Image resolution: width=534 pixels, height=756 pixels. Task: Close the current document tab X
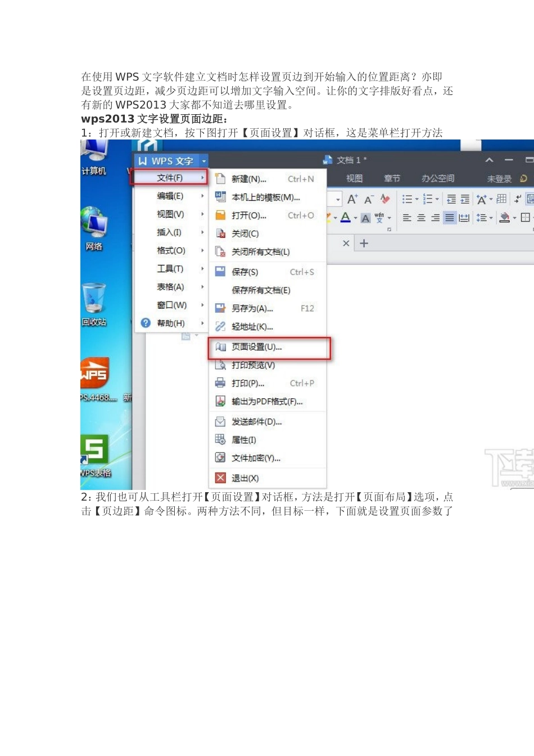346,244
